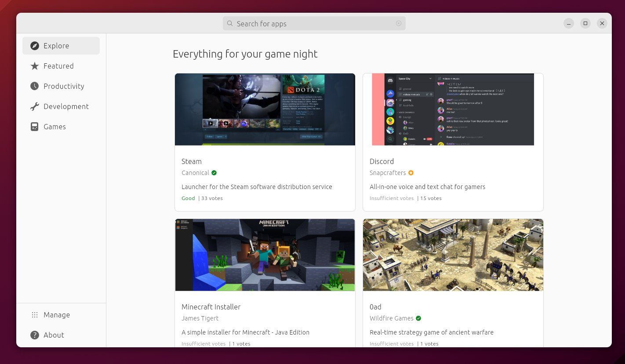Select the Development wrench icon

click(x=34, y=106)
